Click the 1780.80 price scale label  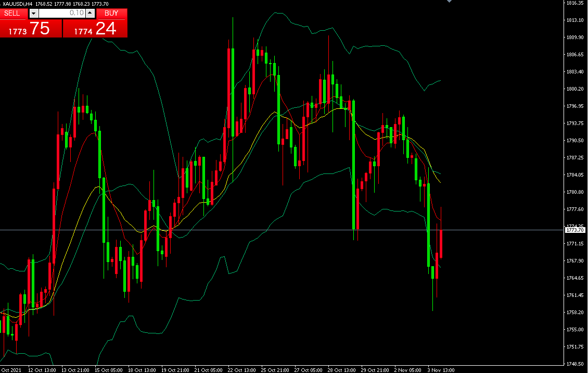coord(575,192)
